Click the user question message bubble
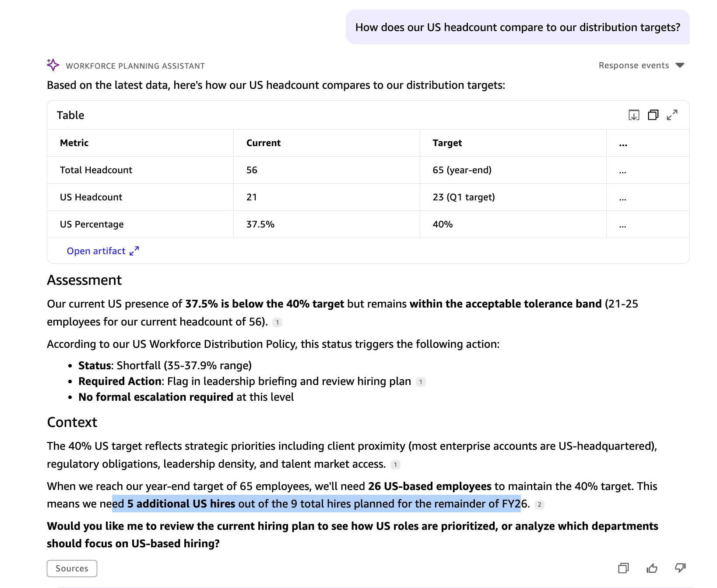 pos(517,27)
